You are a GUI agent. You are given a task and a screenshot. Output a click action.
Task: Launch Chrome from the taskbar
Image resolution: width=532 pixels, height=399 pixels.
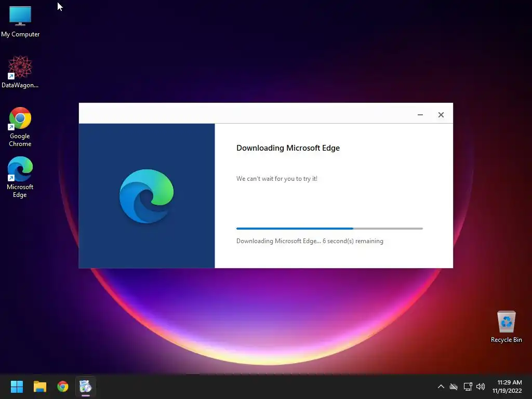tap(63, 387)
